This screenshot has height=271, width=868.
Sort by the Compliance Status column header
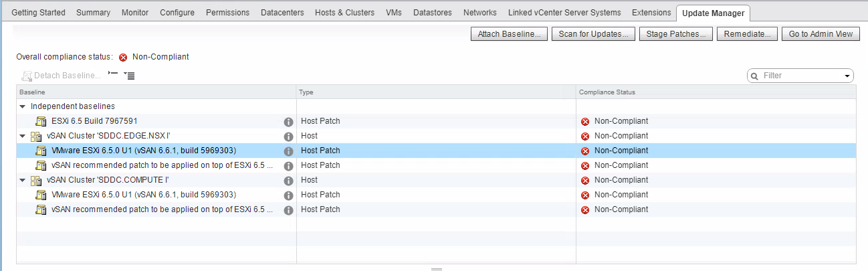pos(607,92)
